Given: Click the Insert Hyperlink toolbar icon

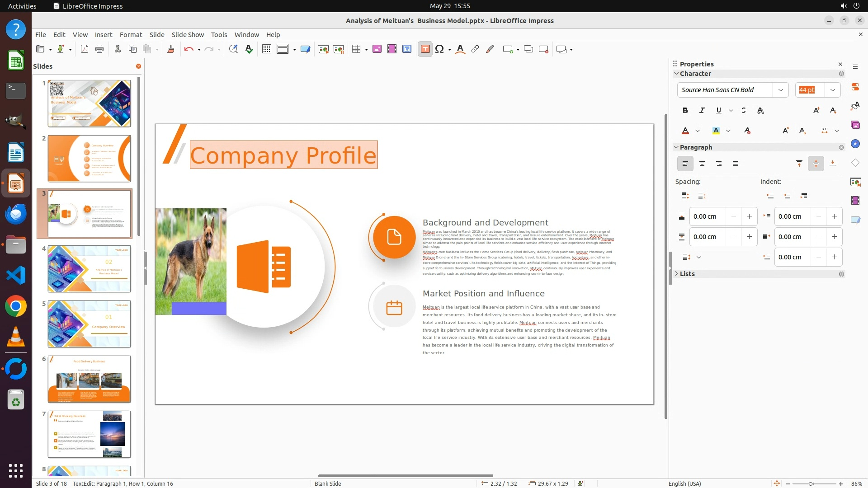Looking at the screenshot, I should click(x=475, y=49).
